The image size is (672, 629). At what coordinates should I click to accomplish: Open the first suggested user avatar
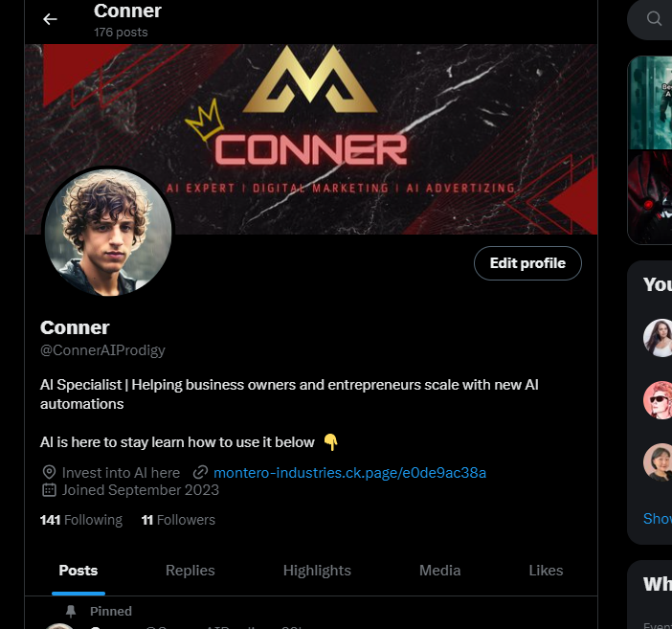click(x=659, y=338)
